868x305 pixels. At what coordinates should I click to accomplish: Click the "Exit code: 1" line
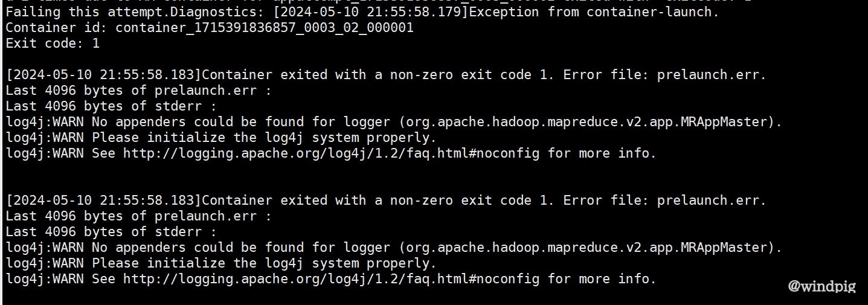[53, 43]
